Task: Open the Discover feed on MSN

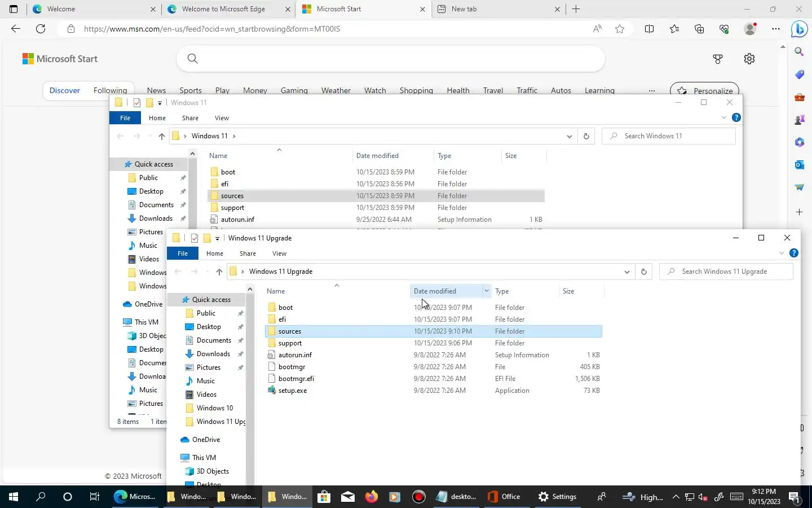Action: click(x=65, y=90)
